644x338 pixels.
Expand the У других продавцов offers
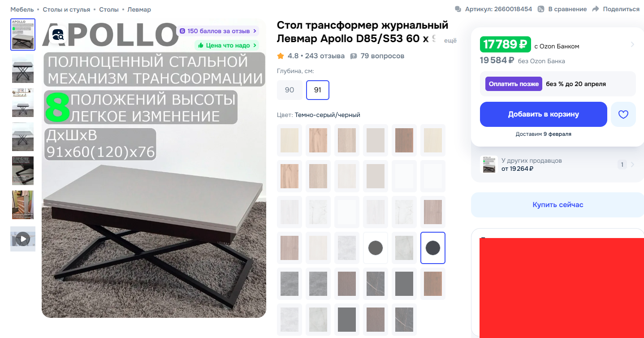tap(558, 165)
